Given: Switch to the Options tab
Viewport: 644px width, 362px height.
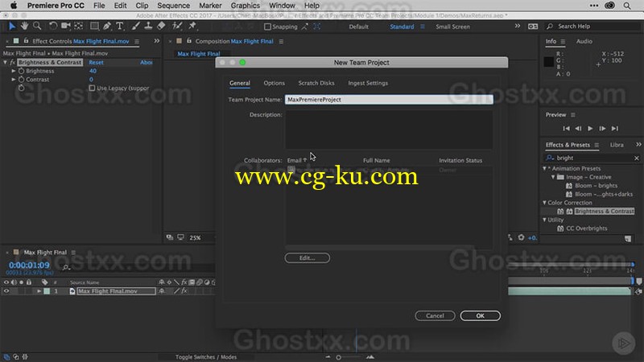Looking at the screenshot, I should (x=274, y=84).
